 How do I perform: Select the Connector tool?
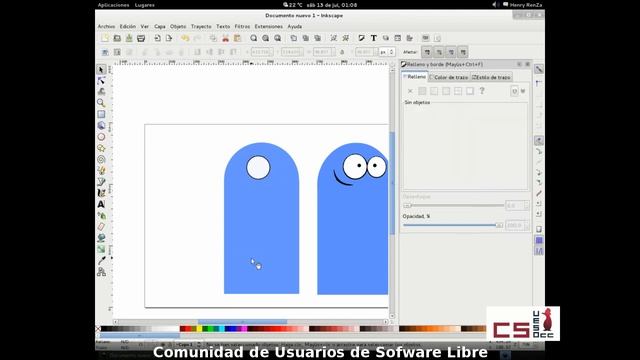(x=101, y=271)
